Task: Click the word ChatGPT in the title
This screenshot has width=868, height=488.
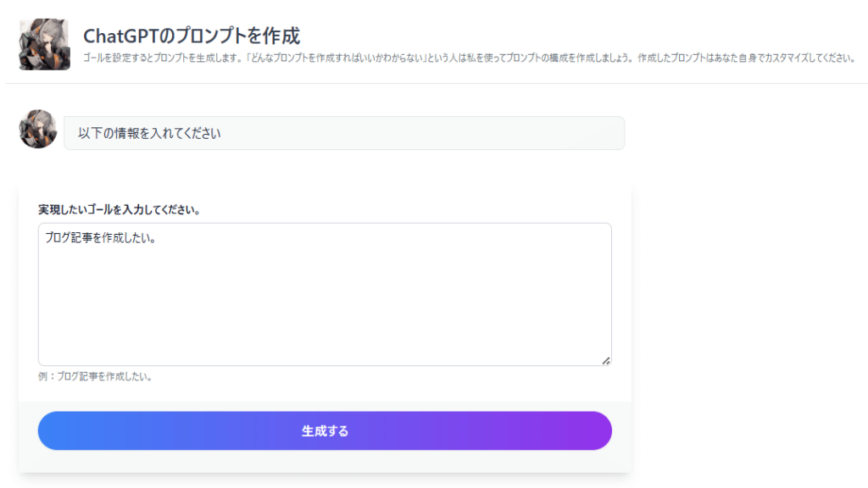Action: 121,36
